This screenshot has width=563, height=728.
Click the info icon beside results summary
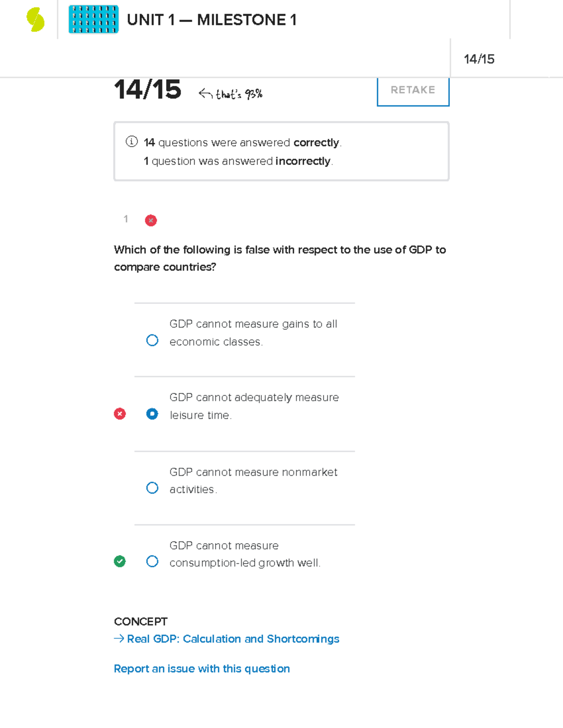[131, 142]
